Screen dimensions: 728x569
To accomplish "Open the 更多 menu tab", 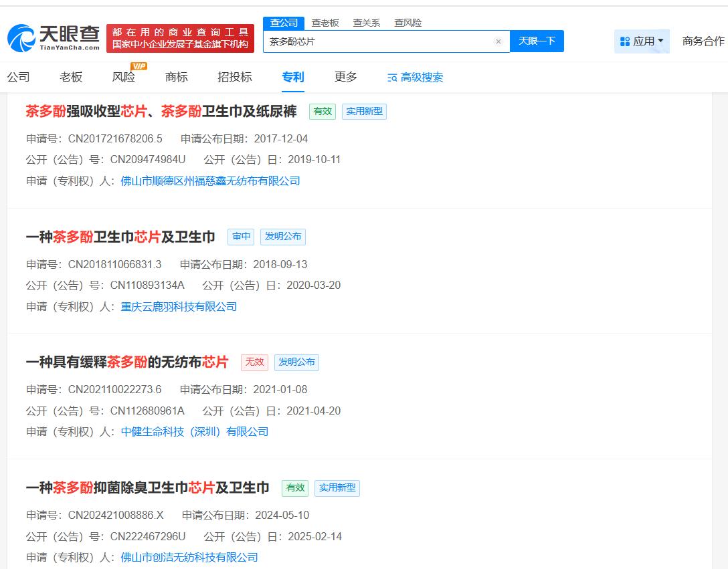I will [x=346, y=77].
